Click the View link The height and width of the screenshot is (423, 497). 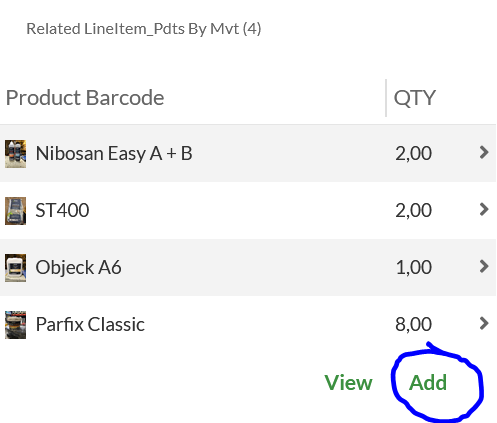[x=348, y=382]
